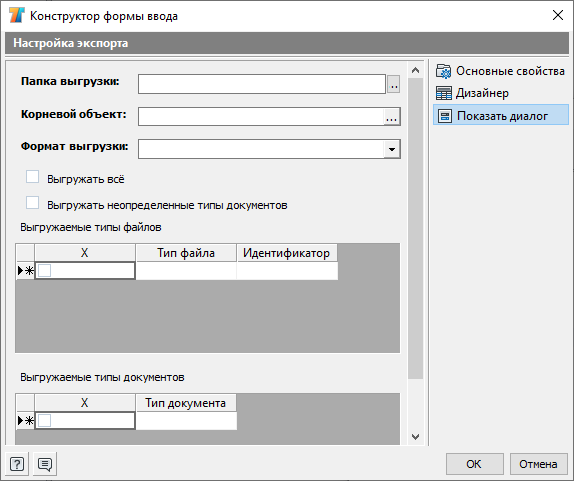
Task: Toggle Выгружать неопределенные типы документов checkbox
Action: pyautogui.click(x=33, y=202)
